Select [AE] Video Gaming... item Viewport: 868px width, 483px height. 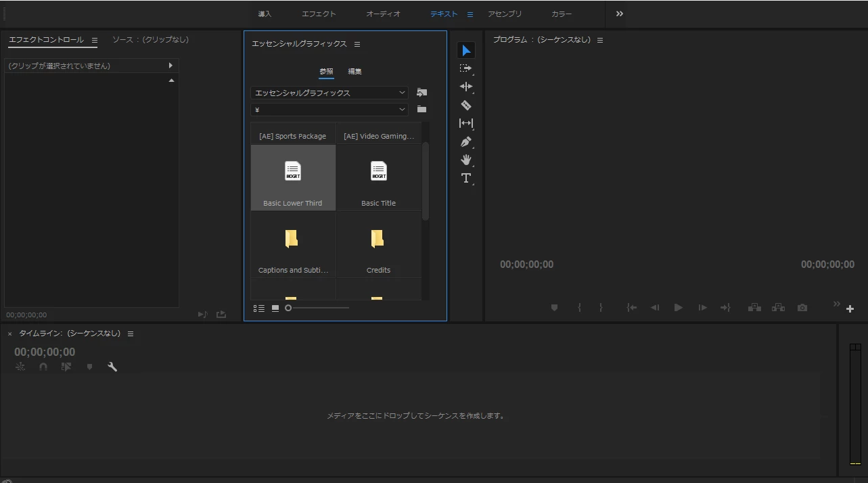coord(379,133)
